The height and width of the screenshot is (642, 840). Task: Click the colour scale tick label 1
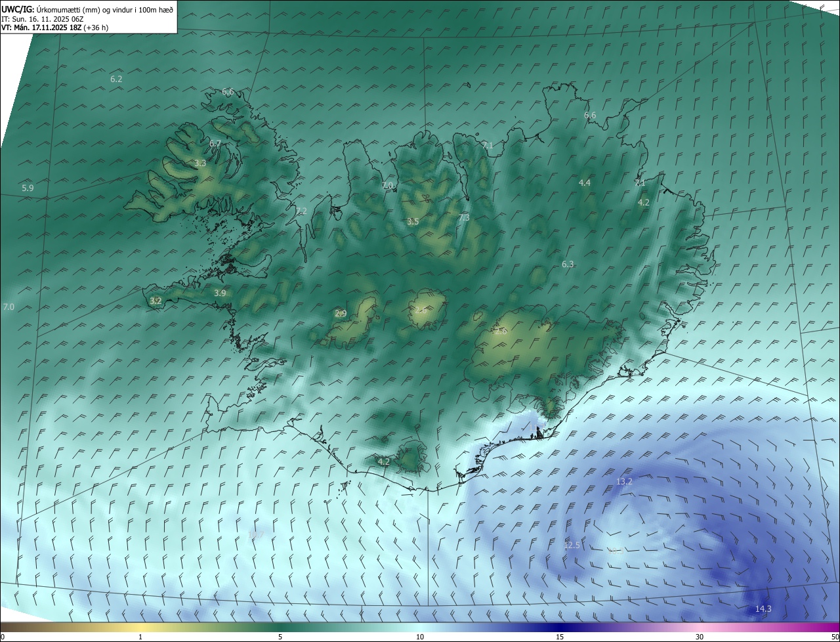click(140, 637)
